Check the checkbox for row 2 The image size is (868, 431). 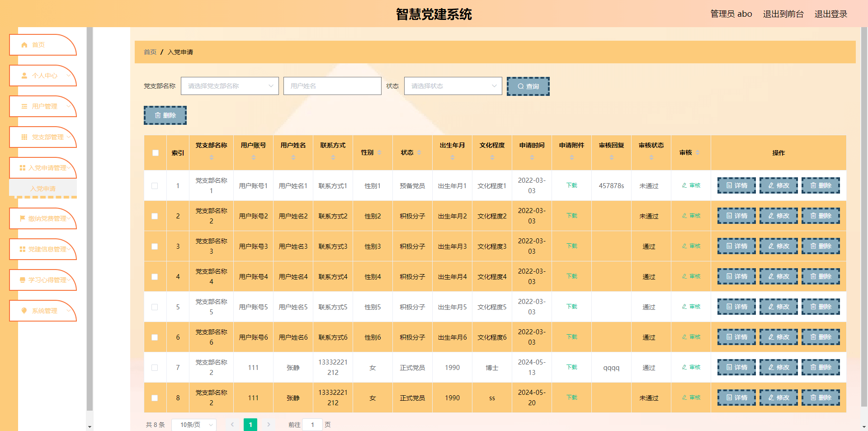pos(155,216)
